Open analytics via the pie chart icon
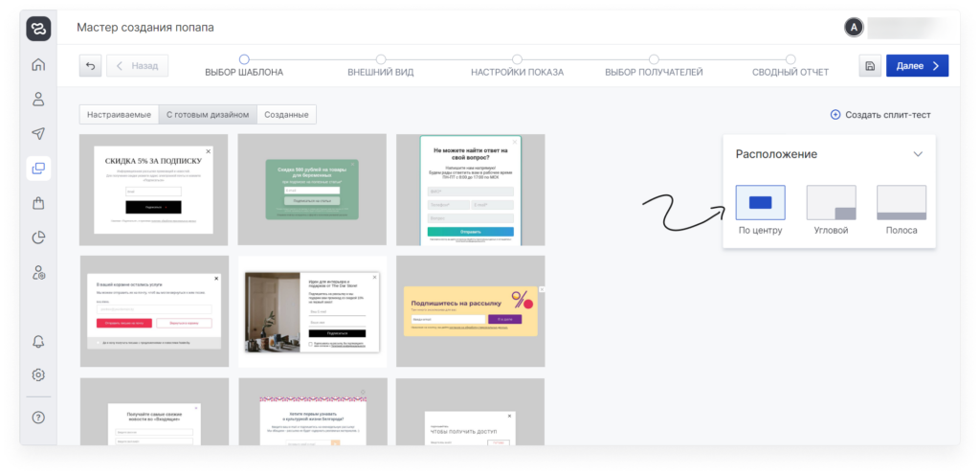This screenshot has height=475, width=980. point(38,237)
